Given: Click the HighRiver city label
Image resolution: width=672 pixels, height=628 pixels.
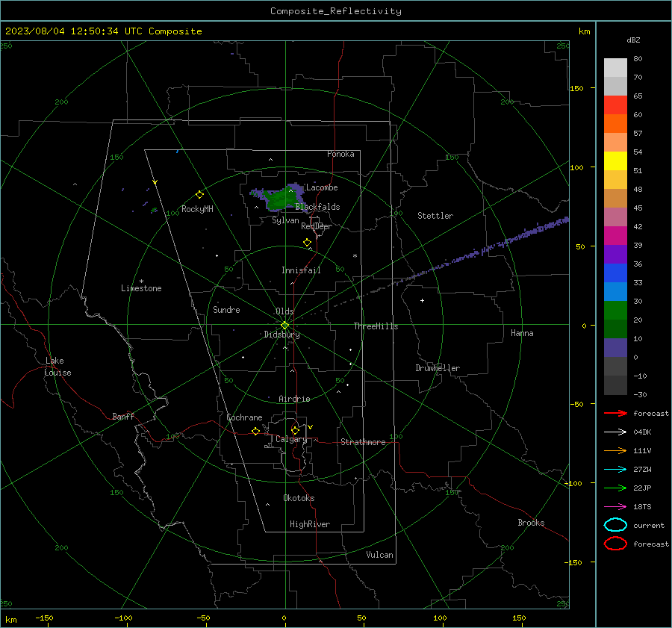Looking at the screenshot, I should click(x=310, y=524).
